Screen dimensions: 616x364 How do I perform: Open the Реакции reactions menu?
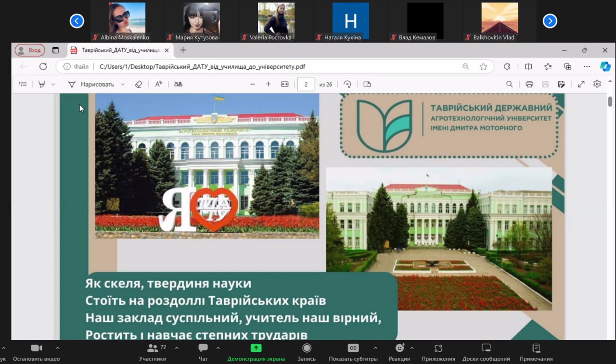399,352
